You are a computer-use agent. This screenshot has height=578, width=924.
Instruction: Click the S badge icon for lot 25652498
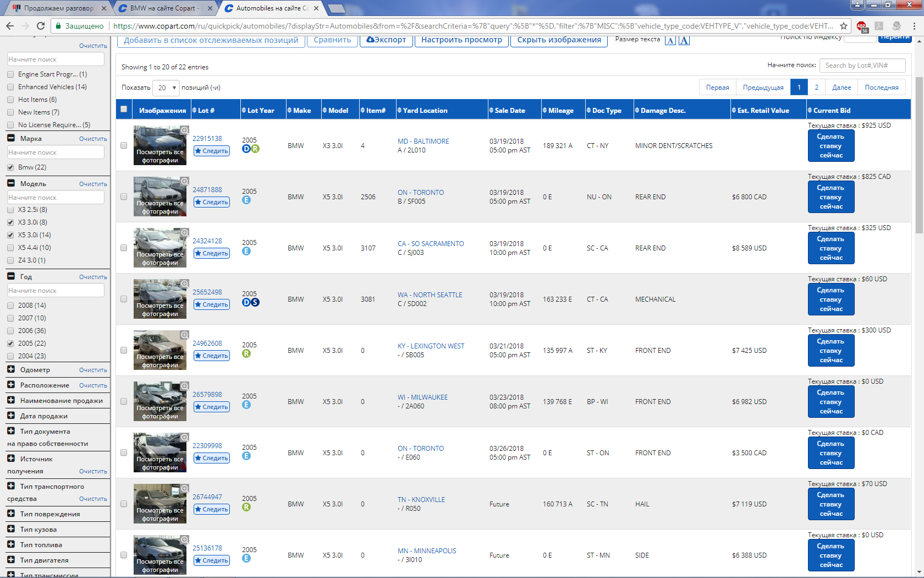pyautogui.click(x=255, y=302)
